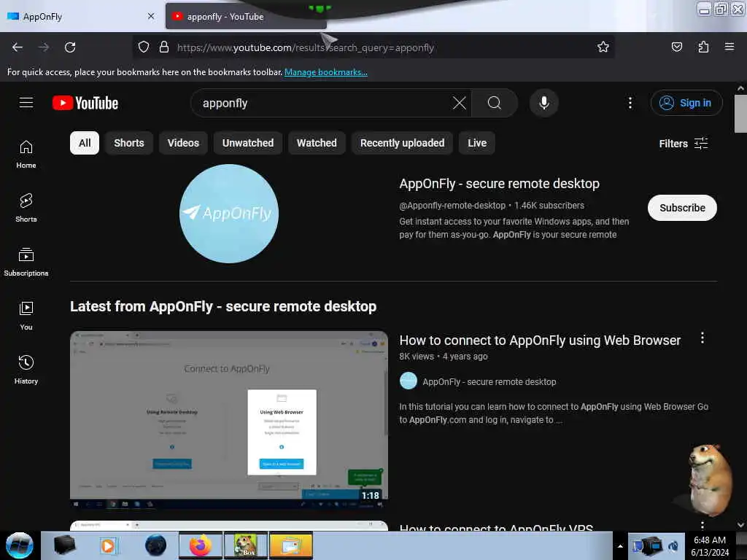The width and height of the screenshot is (747, 560).
Task: Click the scrollbar up arrow
Action: (740, 88)
